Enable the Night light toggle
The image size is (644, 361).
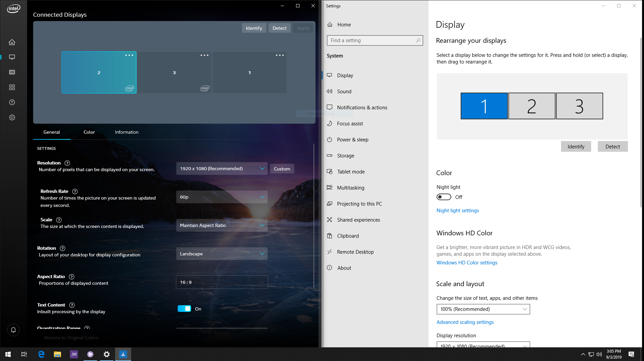444,197
